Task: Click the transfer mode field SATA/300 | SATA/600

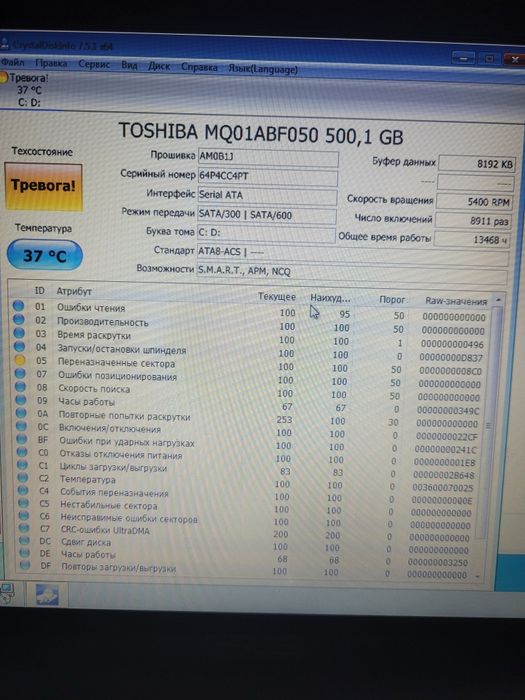Action: pos(267,215)
